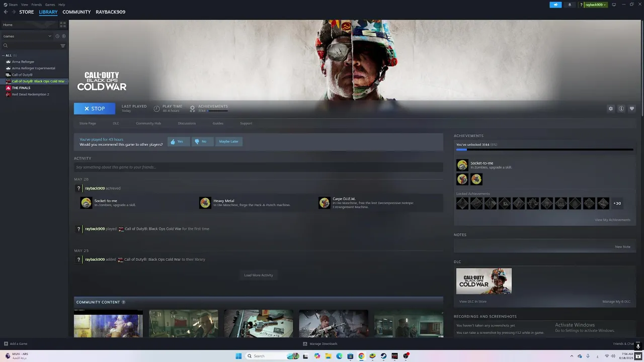The image size is (644, 362).
Task: Go forward with the right arrow icon
Action: pyautogui.click(x=13, y=12)
